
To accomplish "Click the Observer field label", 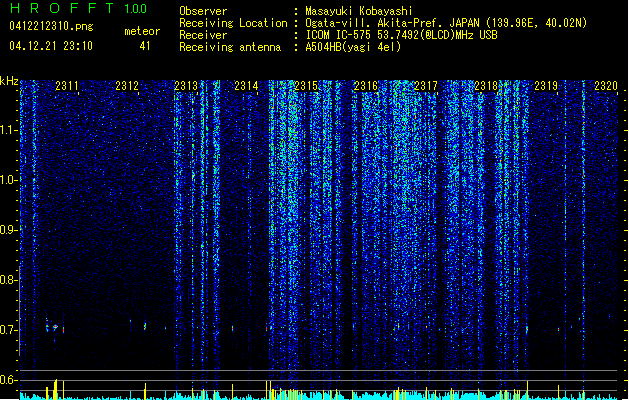I will click(x=203, y=11).
